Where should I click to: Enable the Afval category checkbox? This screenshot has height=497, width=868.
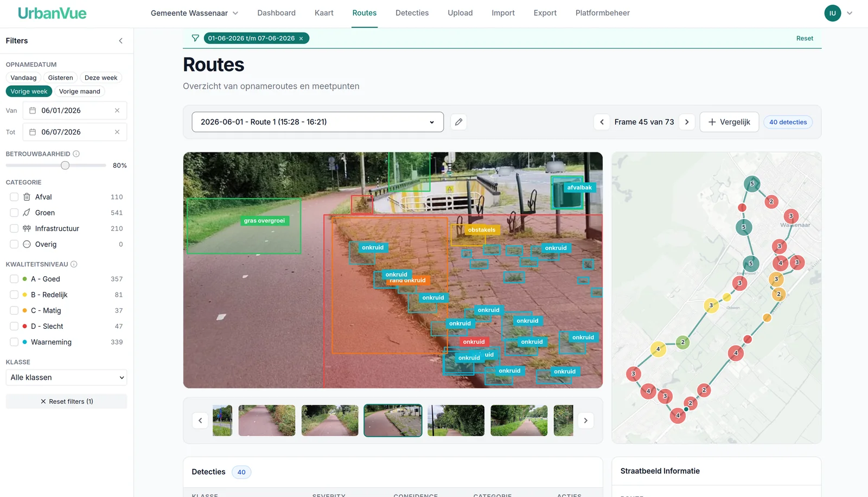point(14,197)
